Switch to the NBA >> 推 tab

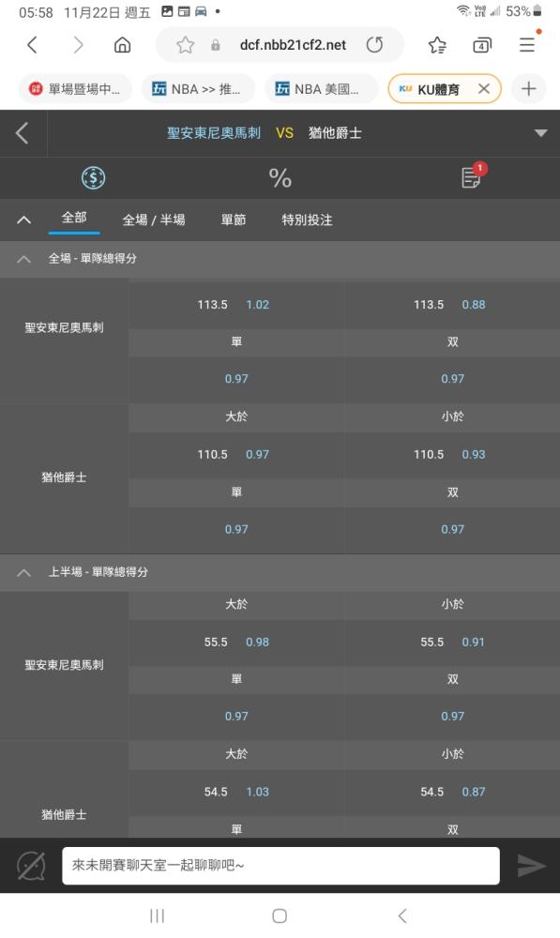tap(197, 89)
